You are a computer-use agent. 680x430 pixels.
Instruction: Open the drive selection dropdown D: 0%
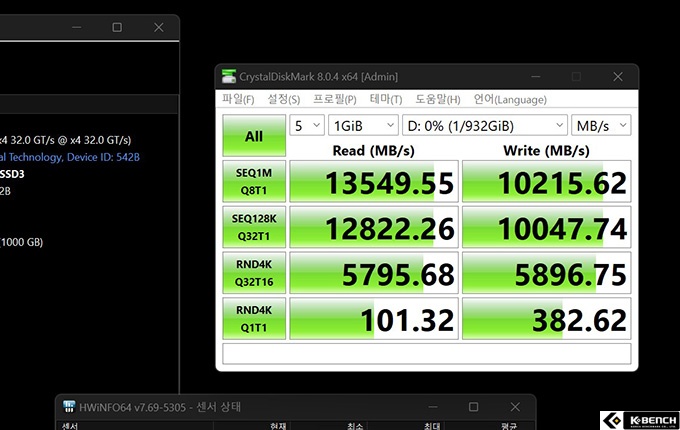(485, 125)
